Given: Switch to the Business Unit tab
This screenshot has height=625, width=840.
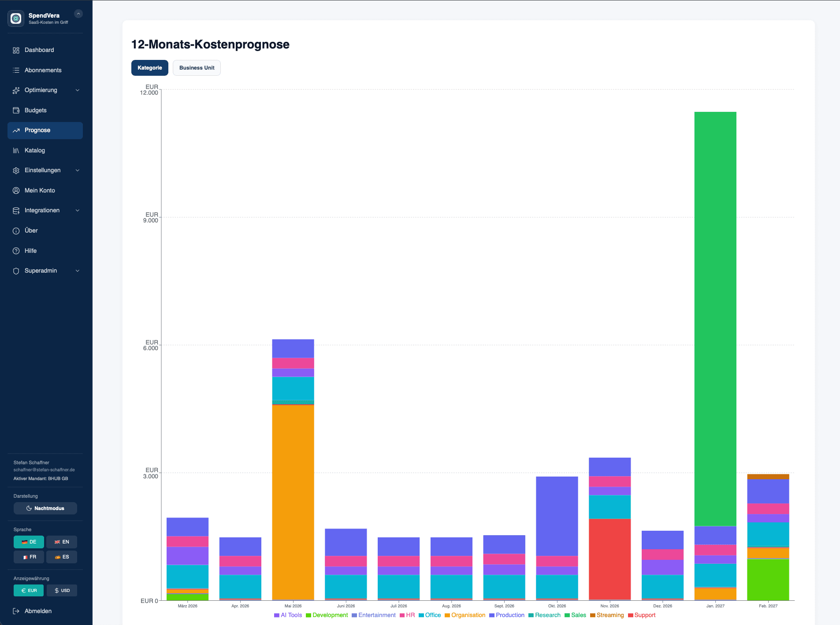Looking at the screenshot, I should 197,68.
